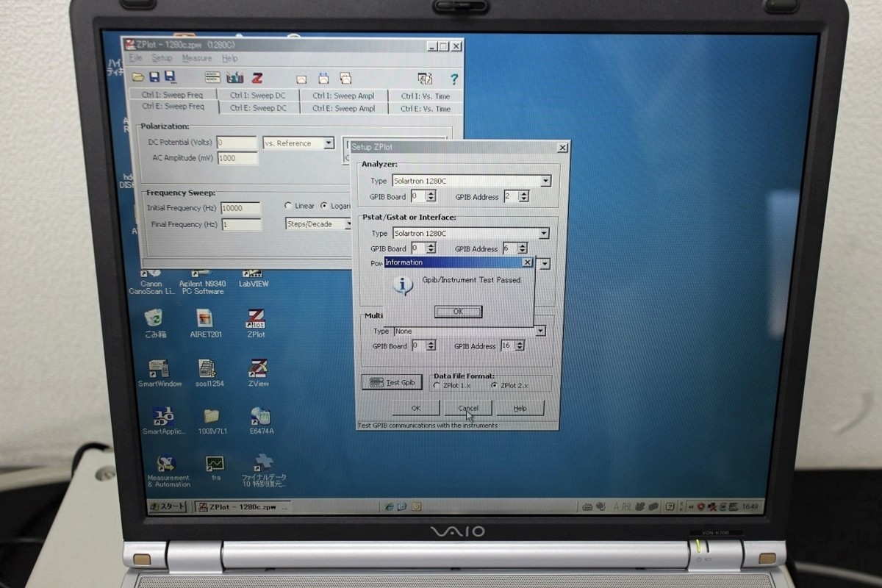Click the Analyzer GPIB Address spinner
The image size is (882, 588).
tap(523, 196)
